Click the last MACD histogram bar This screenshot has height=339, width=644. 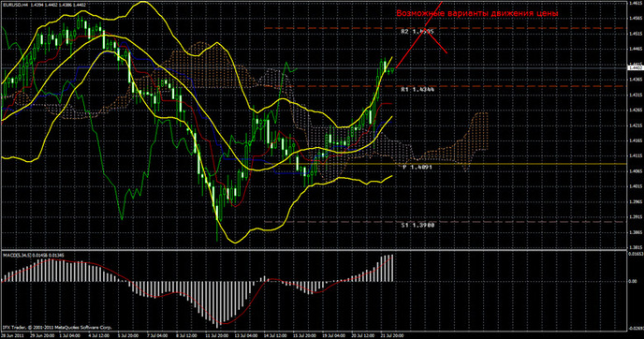pos(392,269)
